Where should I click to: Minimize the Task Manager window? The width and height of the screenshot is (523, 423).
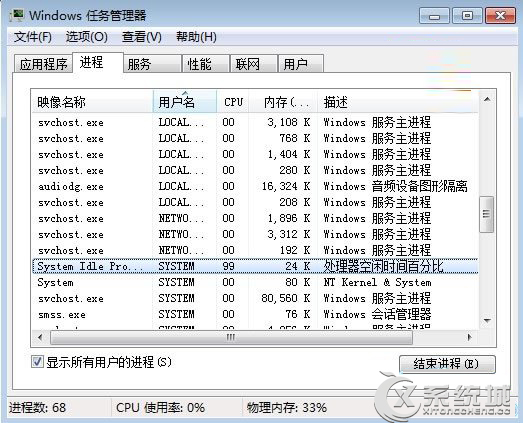(434, 16)
